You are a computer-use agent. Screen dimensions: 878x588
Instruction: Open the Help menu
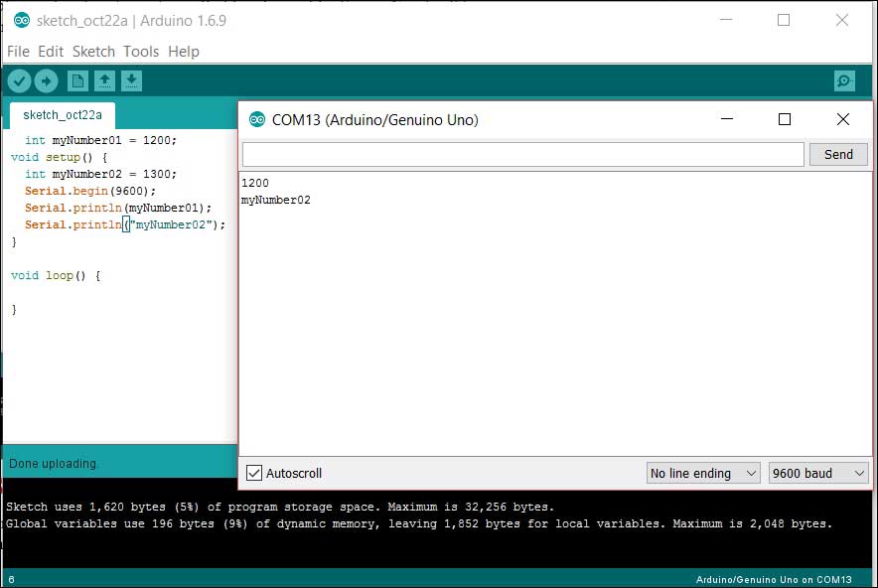(x=184, y=52)
